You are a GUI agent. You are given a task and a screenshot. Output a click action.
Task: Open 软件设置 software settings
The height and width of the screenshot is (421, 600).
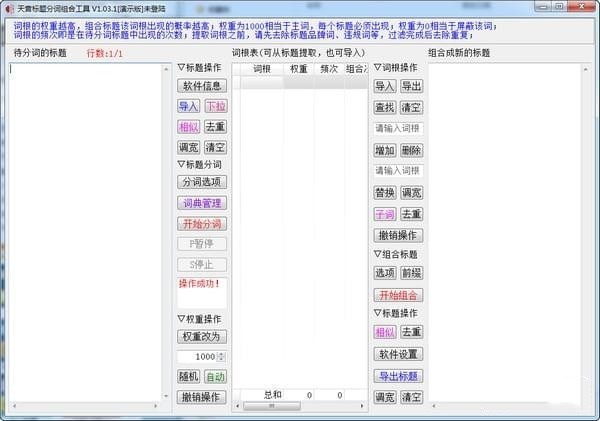(398, 354)
